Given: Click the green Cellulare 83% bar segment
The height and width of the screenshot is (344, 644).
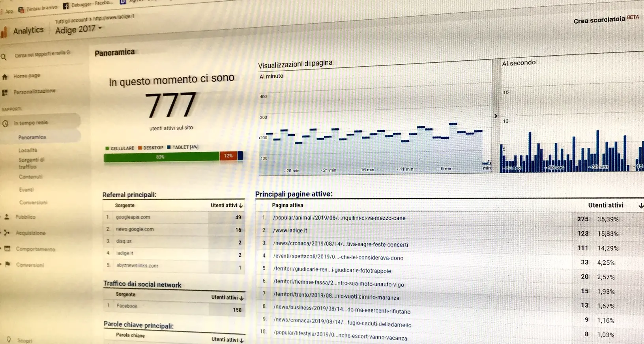Looking at the screenshot, I should [161, 157].
